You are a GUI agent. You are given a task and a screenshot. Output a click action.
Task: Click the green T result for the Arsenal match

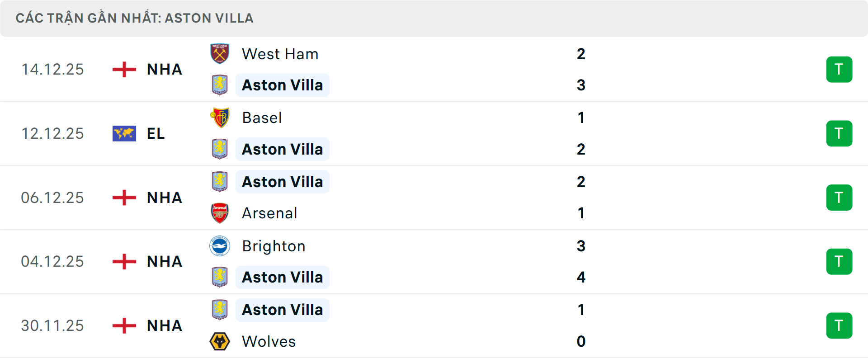(840, 198)
